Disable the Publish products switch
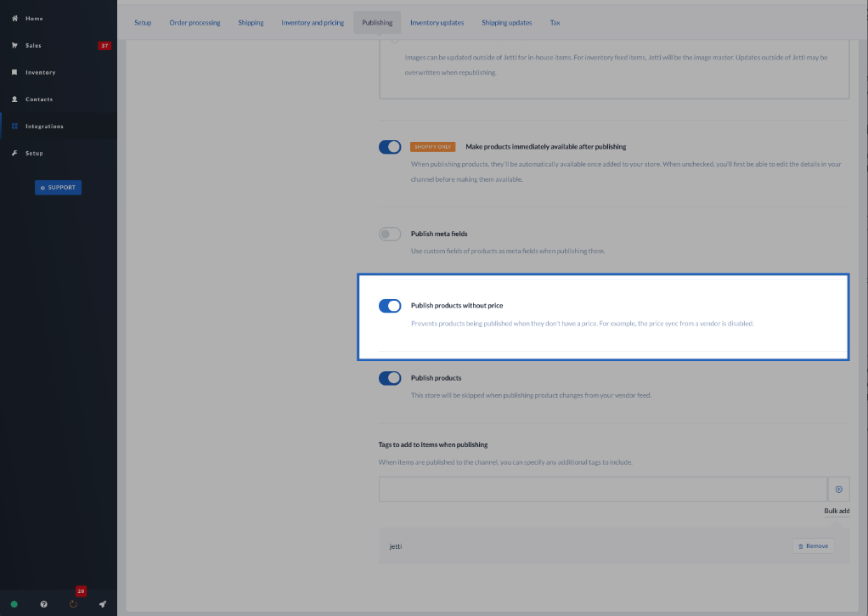868x616 pixels. point(390,378)
